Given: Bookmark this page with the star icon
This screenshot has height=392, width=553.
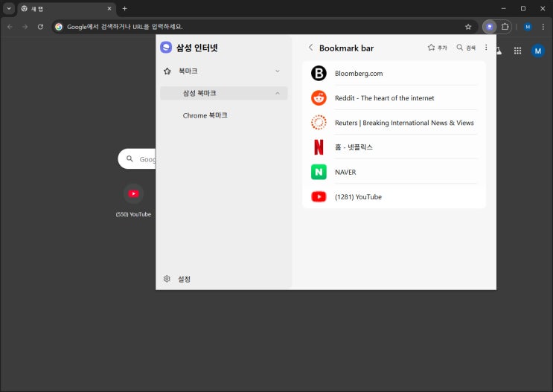Looking at the screenshot, I should [x=468, y=27].
